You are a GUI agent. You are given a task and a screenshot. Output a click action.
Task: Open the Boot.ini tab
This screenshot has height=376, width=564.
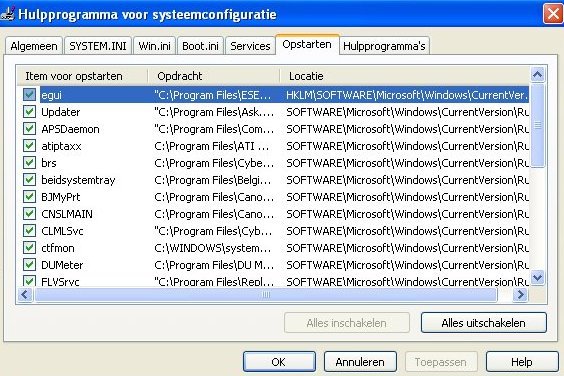click(x=200, y=46)
